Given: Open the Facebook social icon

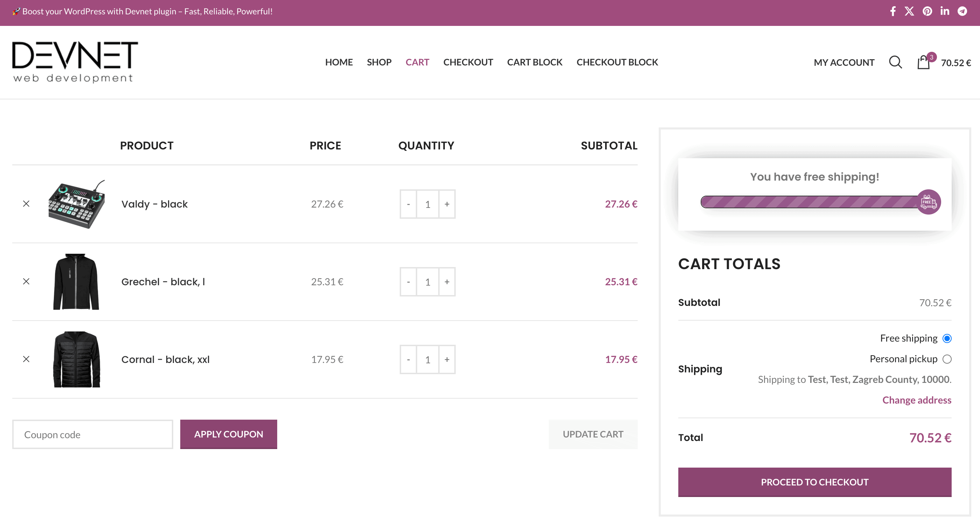Looking at the screenshot, I should (x=892, y=12).
